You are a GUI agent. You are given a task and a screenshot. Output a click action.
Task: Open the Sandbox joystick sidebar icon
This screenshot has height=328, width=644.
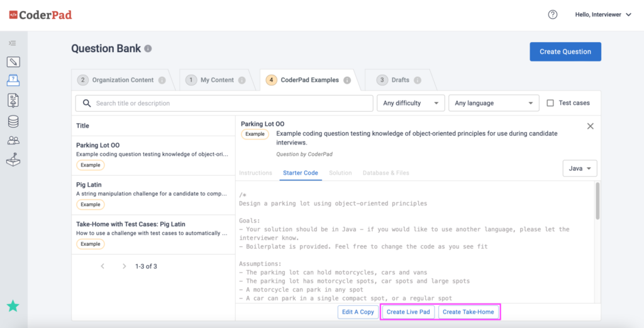pyautogui.click(x=13, y=159)
